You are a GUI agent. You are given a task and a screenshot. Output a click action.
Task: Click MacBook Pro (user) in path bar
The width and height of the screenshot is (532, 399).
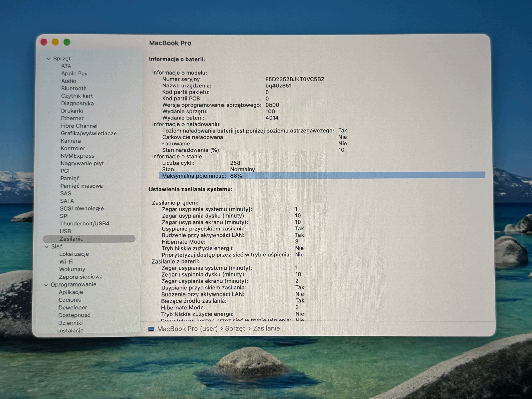coord(187,329)
